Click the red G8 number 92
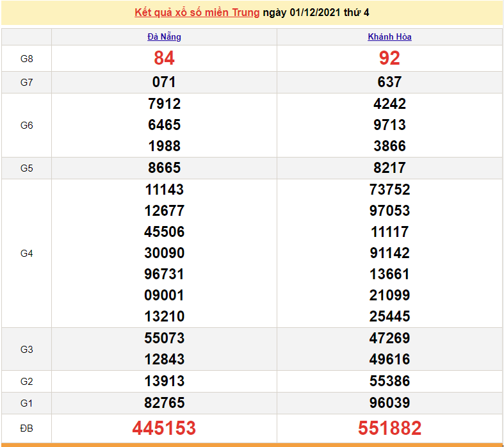This screenshot has height=447, width=504. pos(389,58)
